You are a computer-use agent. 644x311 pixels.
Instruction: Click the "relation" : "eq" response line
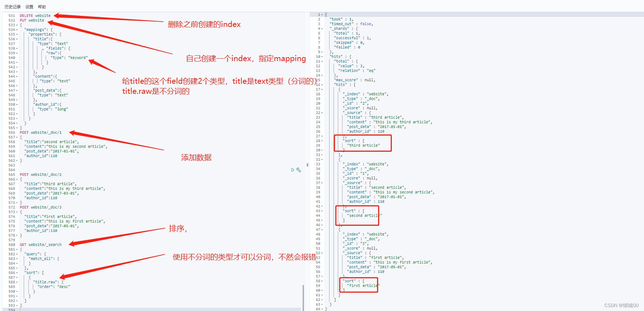point(357,71)
